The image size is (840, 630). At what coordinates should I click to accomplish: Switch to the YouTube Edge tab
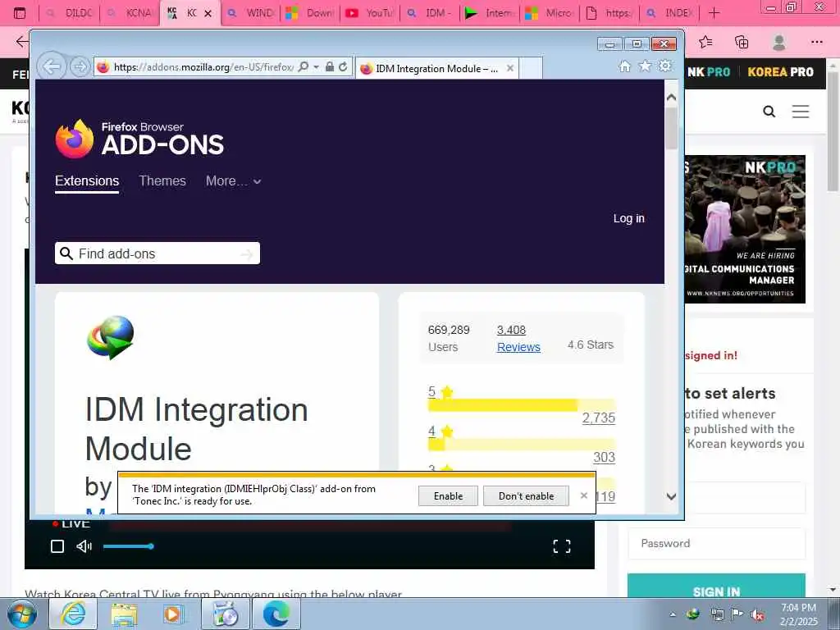369,13
